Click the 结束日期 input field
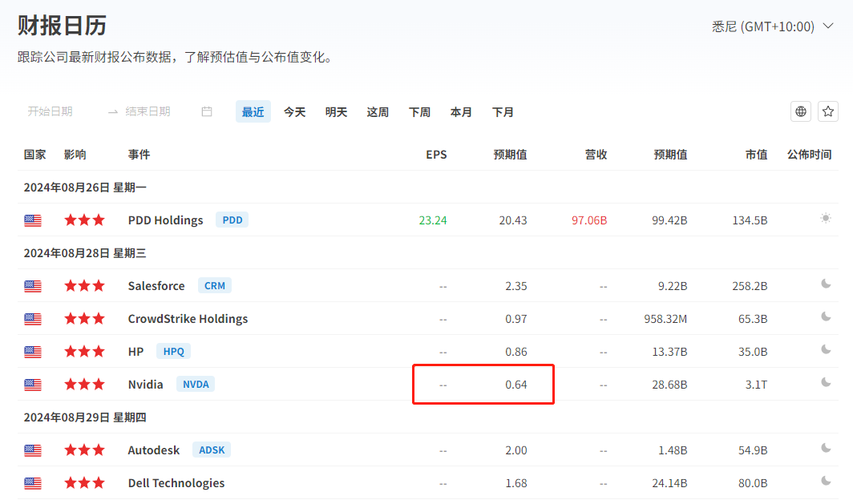Screen dimensions: 853x504 click(148, 111)
